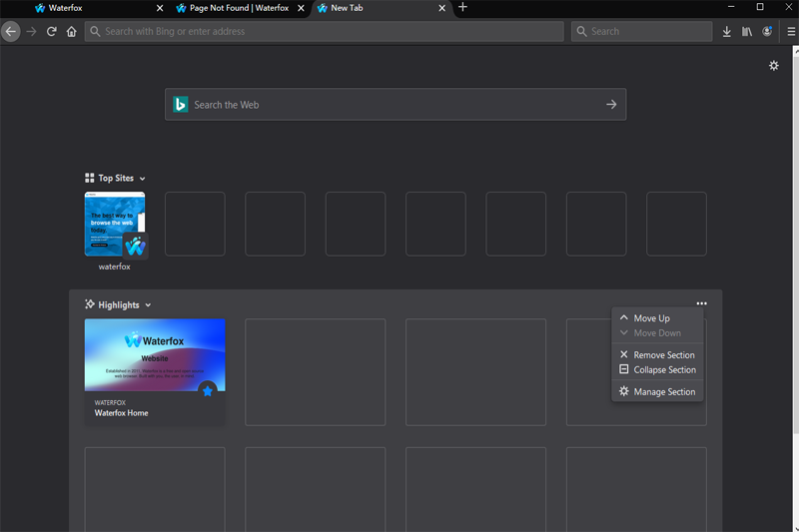Open the Library icon in toolbar
This screenshot has width=799, height=532.
click(747, 31)
